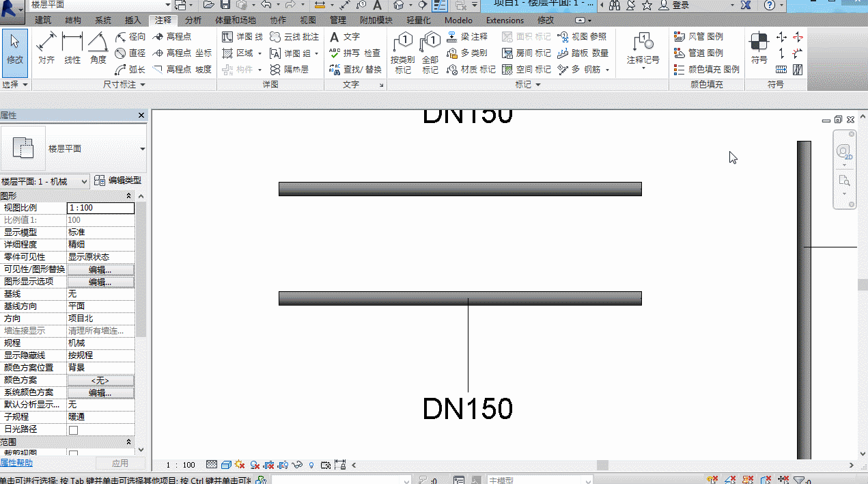The height and width of the screenshot is (484, 868).
Task: Click the 视图比例 value field 1 : 100
Action: pos(100,208)
